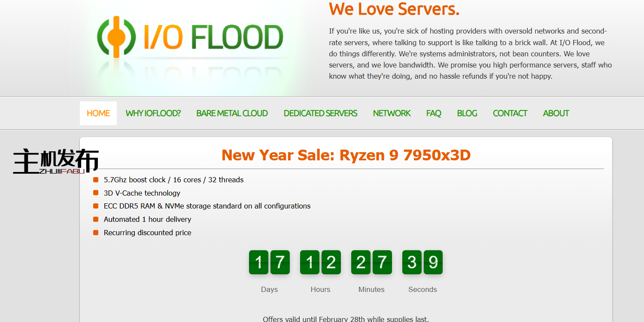Click the 3D V-Cache technology bullet
The image size is (644, 322).
pos(142,193)
